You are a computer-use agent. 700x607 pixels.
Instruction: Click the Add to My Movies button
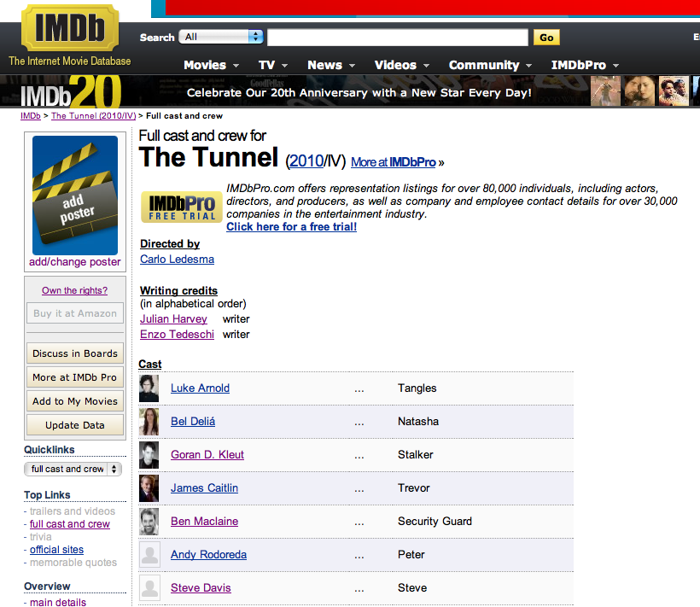tap(75, 402)
